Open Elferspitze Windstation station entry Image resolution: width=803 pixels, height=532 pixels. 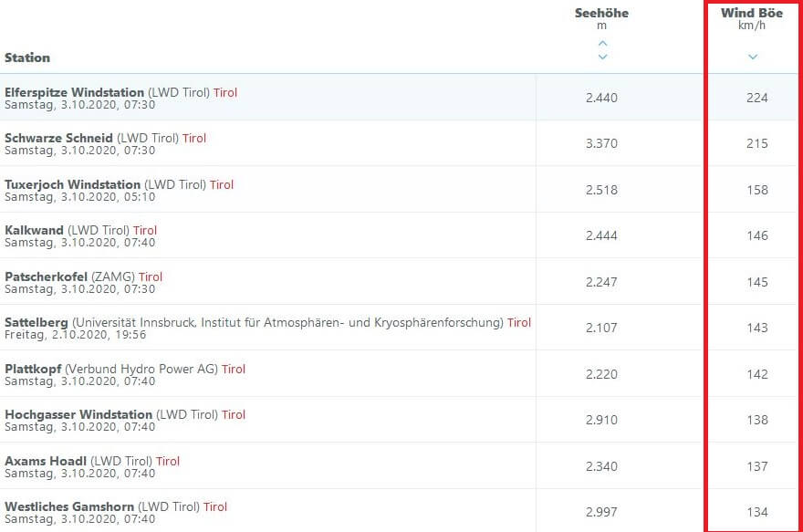click(x=75, y=92)
